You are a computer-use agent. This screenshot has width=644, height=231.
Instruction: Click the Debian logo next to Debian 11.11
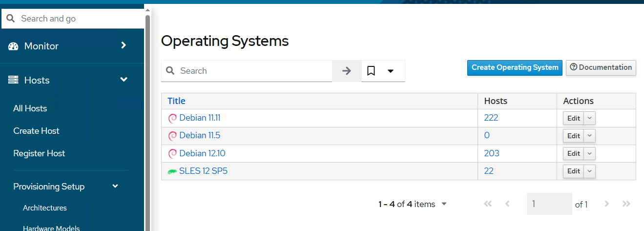(x=172, y=118)
